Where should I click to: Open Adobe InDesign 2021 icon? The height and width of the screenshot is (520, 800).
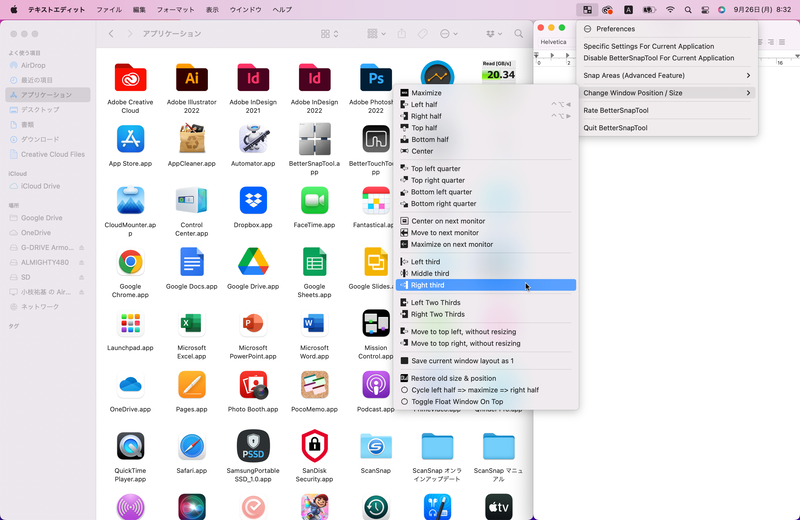point(253,78)
